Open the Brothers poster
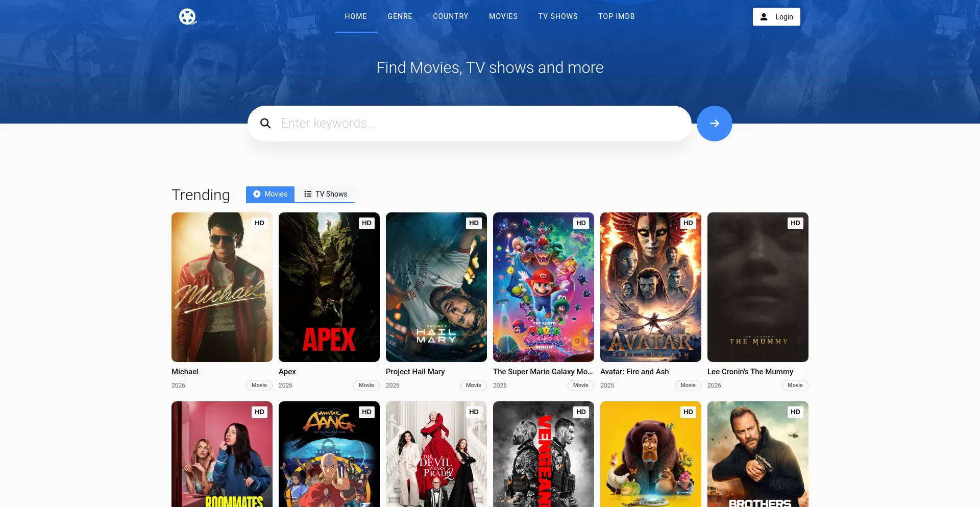 click(x=758, y=454)
